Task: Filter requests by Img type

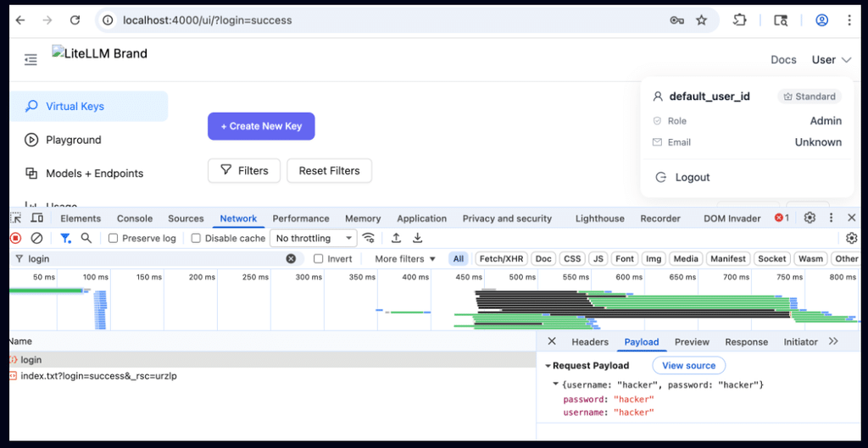Action: coord(654,259)
